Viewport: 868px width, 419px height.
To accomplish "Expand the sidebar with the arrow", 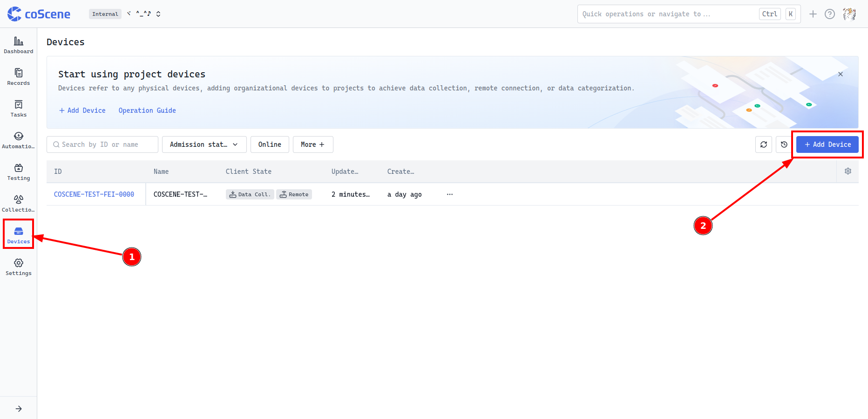I will coord(19,409).
